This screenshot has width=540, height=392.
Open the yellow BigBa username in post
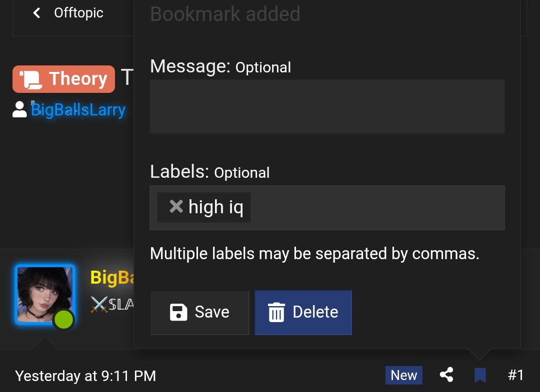[x=112, y=277]
